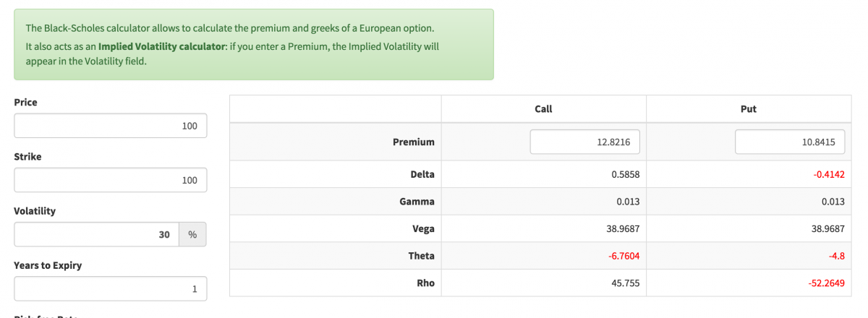Click the Call premium input box

pos(584,142)
